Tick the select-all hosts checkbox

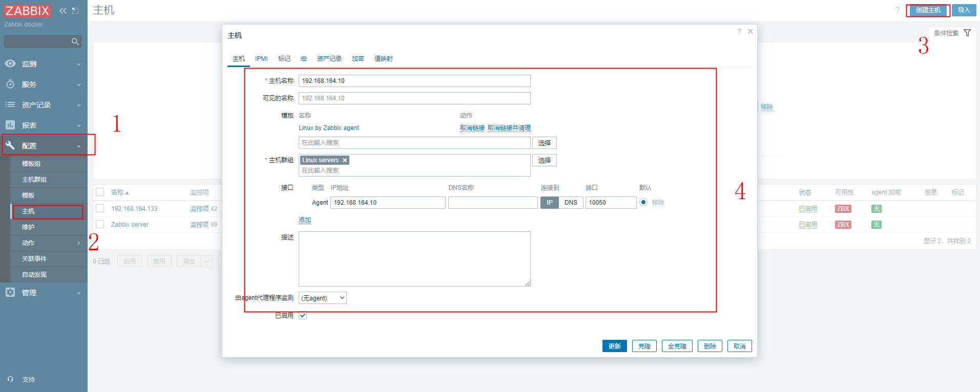(x=100, y=192)
